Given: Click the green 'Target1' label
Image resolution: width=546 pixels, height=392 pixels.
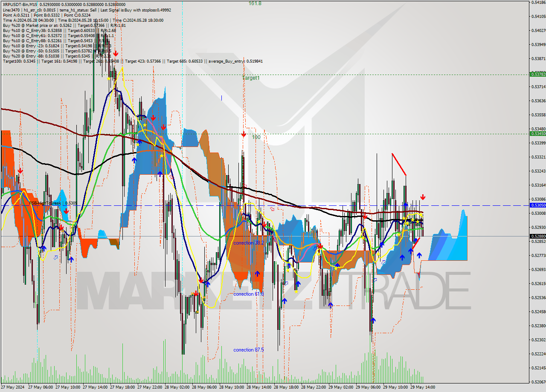Looking at the screenshot, I should point(250,78).
